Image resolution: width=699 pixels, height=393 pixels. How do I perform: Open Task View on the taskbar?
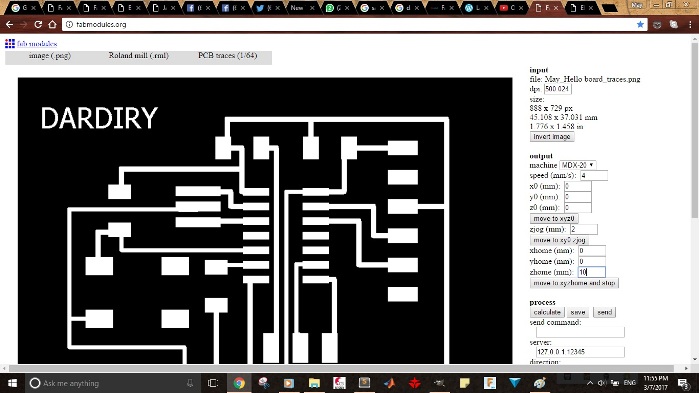[x=213, y=383]
